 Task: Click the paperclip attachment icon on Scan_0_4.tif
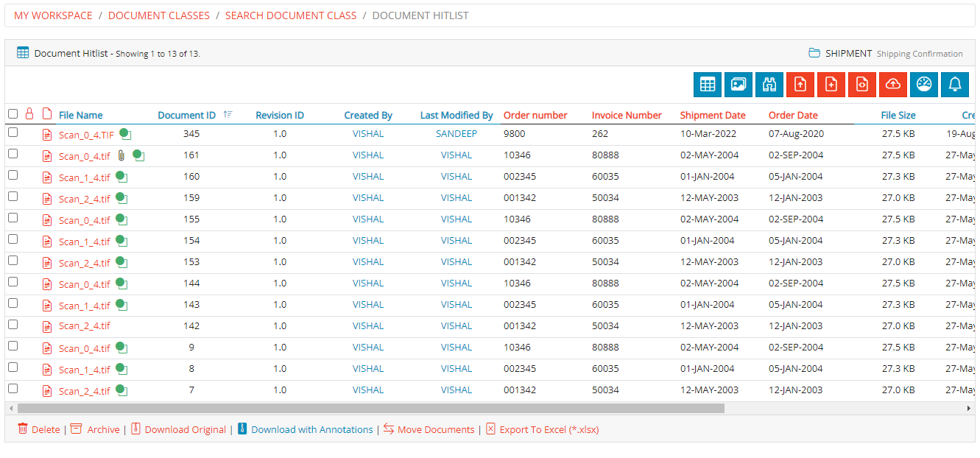pos(121,155)
